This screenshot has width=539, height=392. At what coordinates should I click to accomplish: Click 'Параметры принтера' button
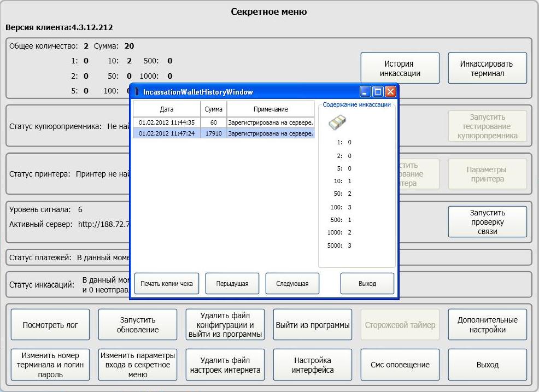point(488,174)
